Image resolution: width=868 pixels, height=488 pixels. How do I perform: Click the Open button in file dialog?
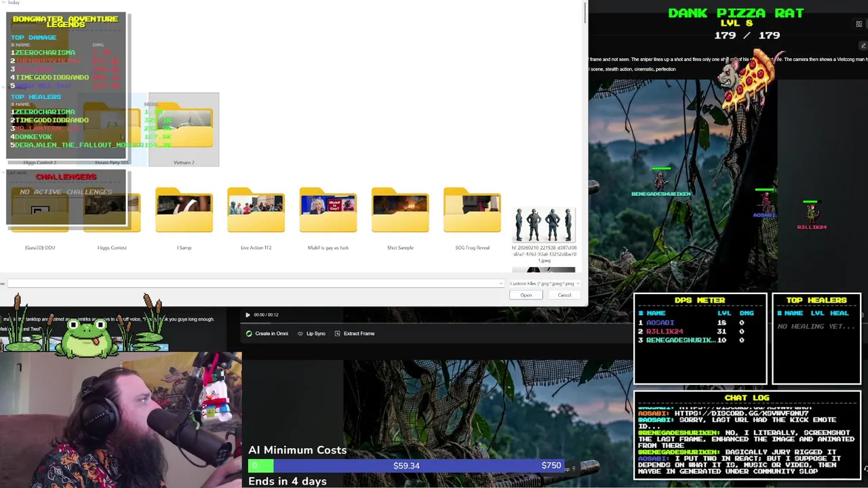tap(526, 295)
